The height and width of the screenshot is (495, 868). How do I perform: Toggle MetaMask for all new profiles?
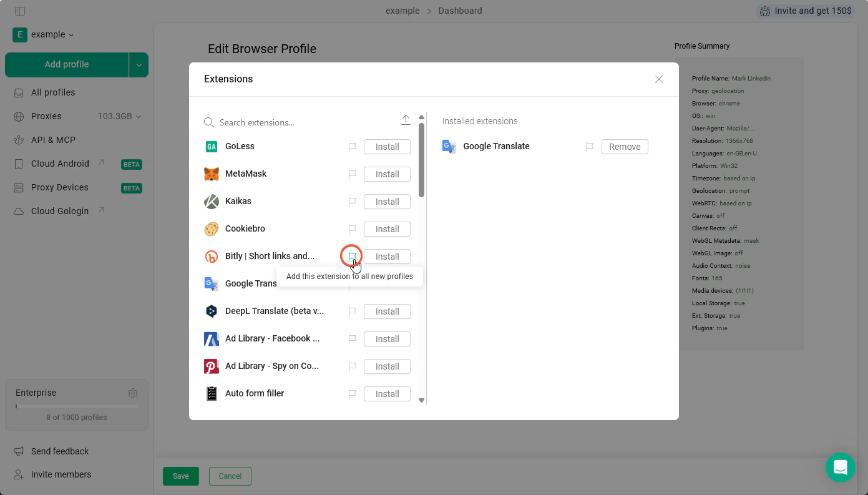click(353, 174)
